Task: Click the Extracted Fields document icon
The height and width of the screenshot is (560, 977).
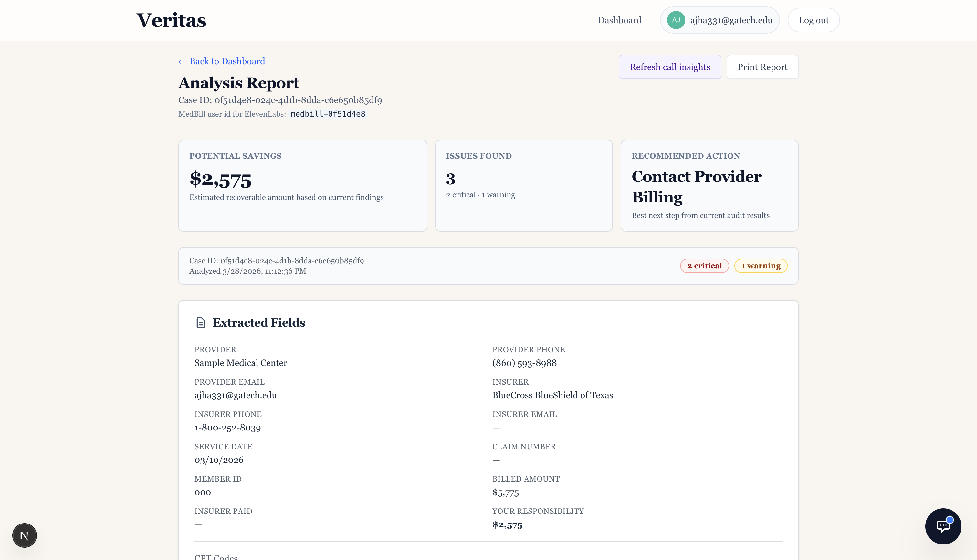Action: pos(201,322)
